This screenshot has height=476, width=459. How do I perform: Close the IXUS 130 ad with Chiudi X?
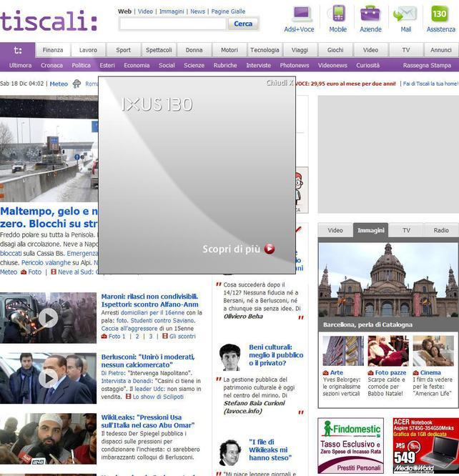click(x=280, y=83)
